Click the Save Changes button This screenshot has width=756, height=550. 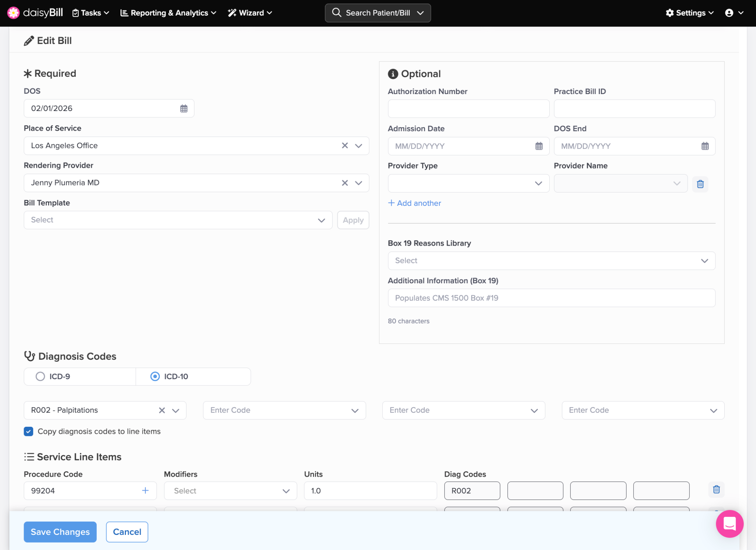pyautogui.click(x=60, y=532)
